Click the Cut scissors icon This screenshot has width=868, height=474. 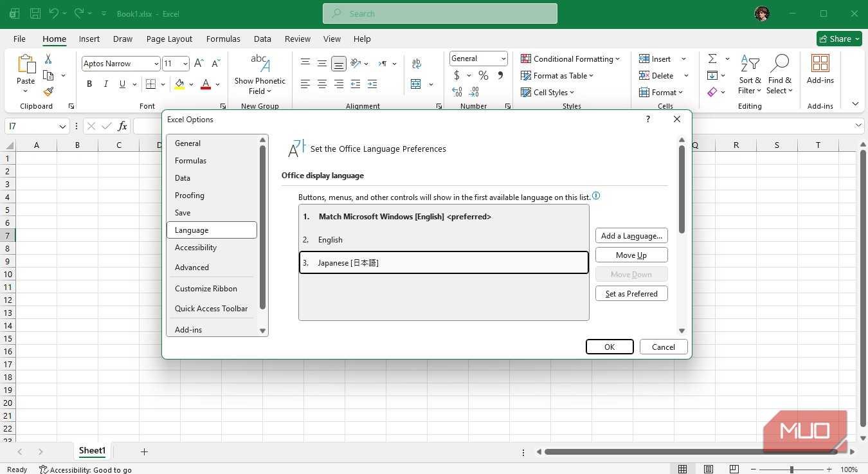pos(48,59)
